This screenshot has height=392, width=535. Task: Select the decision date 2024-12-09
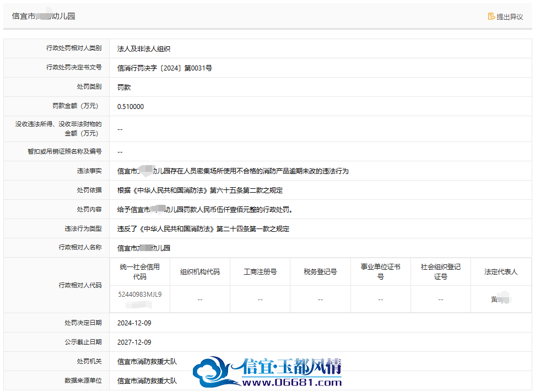pyautogui.click(x=134, y=323)
